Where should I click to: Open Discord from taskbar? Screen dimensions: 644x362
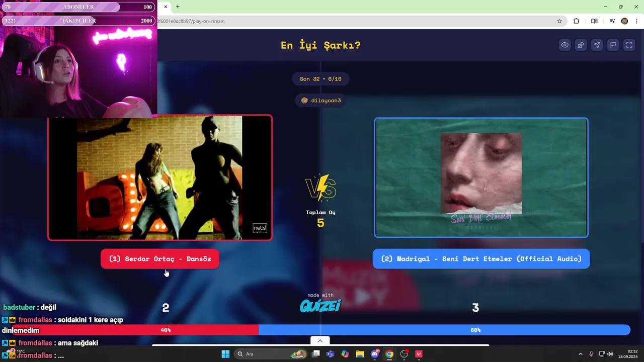pos(375,354)
